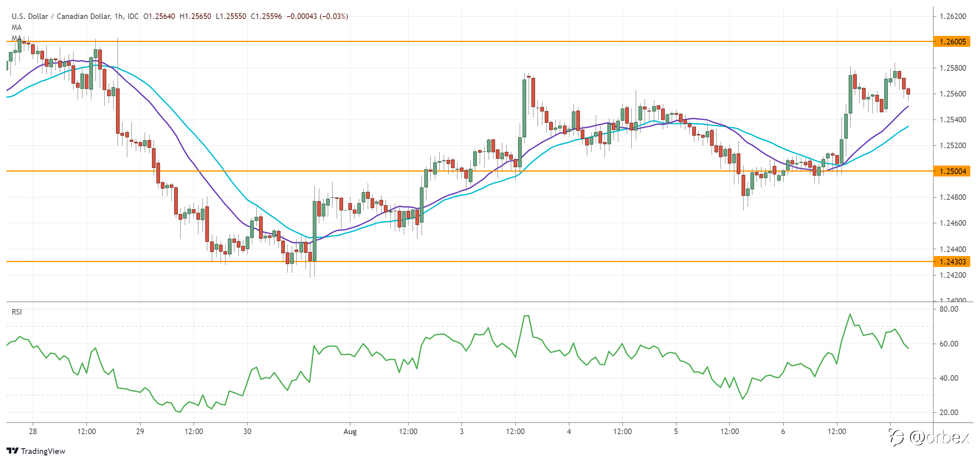Click the 28 date label on time axis
The width and height of the screenshot is (980, 462).
pyautogui.click(x=33, y=431)
